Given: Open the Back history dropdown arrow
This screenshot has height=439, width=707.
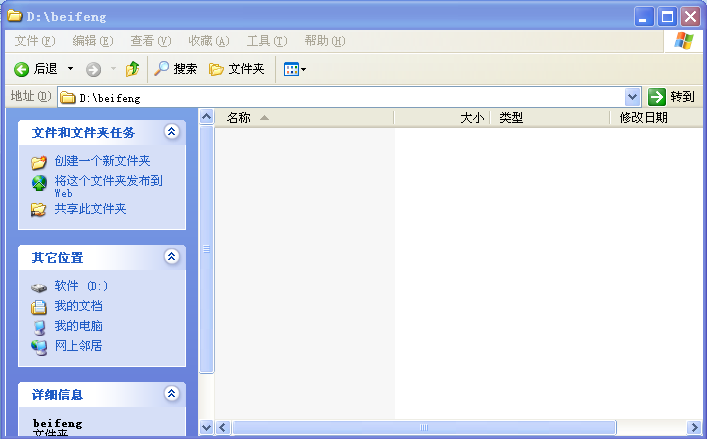Looking at the screenshot, I should 70,69.
